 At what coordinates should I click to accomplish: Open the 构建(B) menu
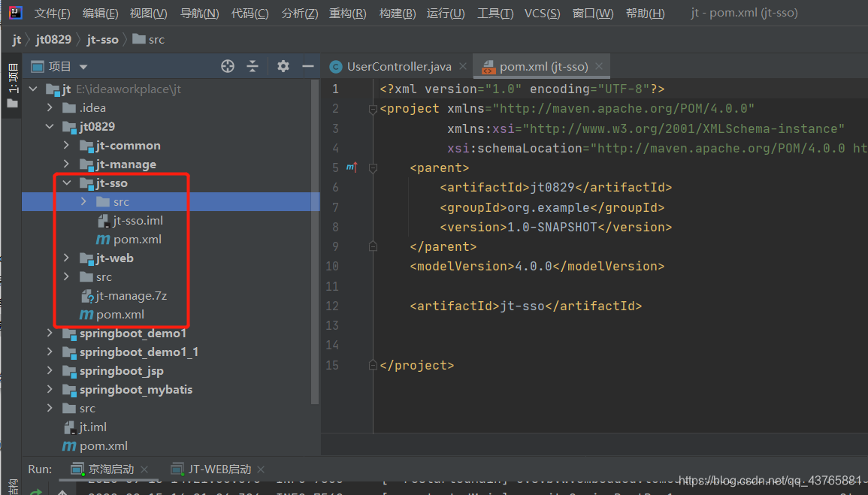pos(398,14)
